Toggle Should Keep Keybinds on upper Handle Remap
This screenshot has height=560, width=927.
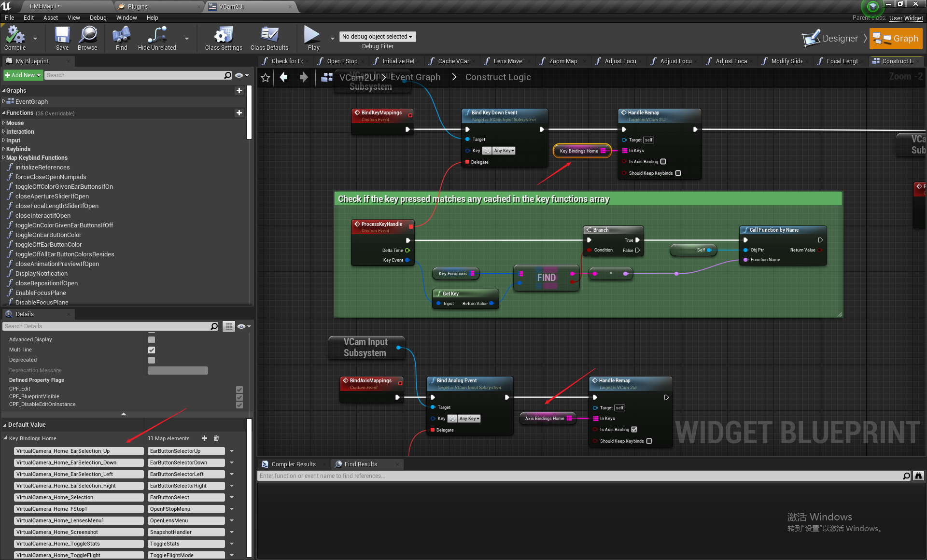click(678, 173)
